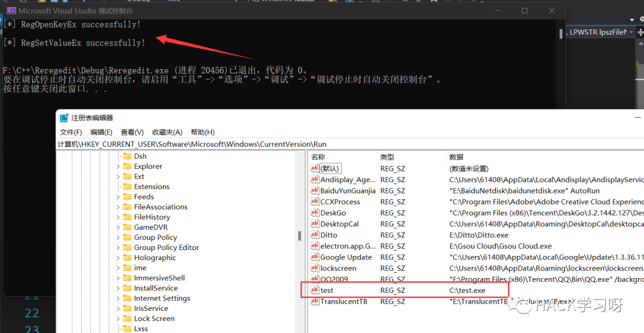This screenshot has width=644, height=333.
Task: Select the FileHistory key in tree
Action: tap(152, 217)
